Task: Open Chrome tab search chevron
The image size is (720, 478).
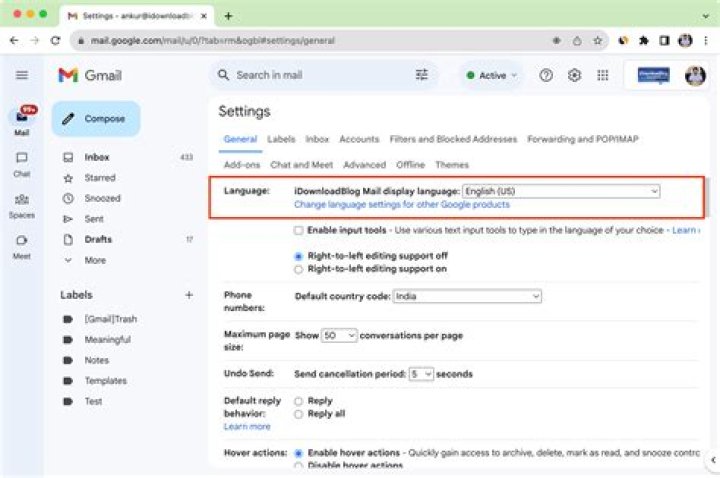Action: tap(706, 16)
